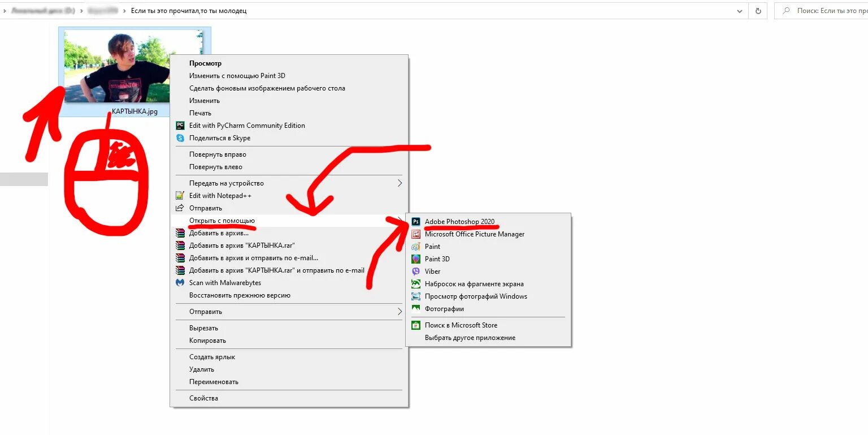Click WinRAR icon beside Добавить в архив "КАРТЫНКА.rar"
The image size is (868, 435).
pos(180,246)
